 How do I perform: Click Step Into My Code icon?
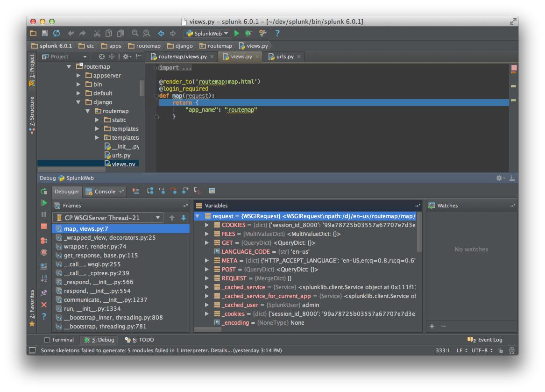pos(173,191)
